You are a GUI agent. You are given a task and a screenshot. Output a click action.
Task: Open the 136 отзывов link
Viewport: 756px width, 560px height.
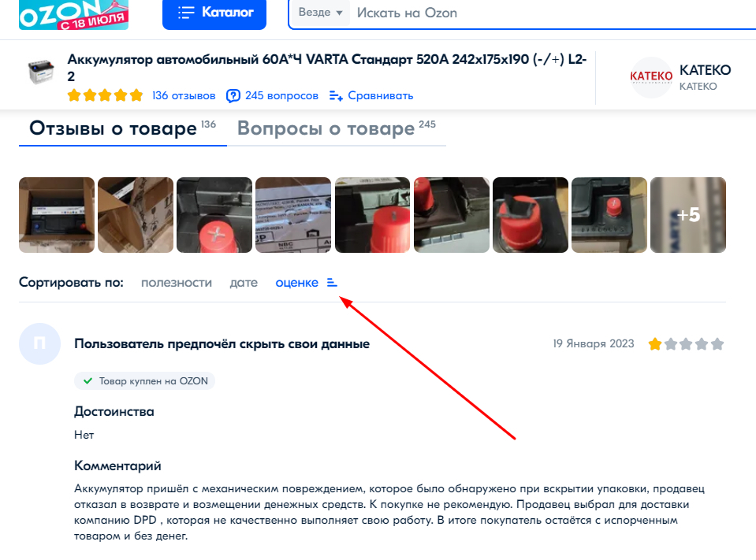click(184, 96)
